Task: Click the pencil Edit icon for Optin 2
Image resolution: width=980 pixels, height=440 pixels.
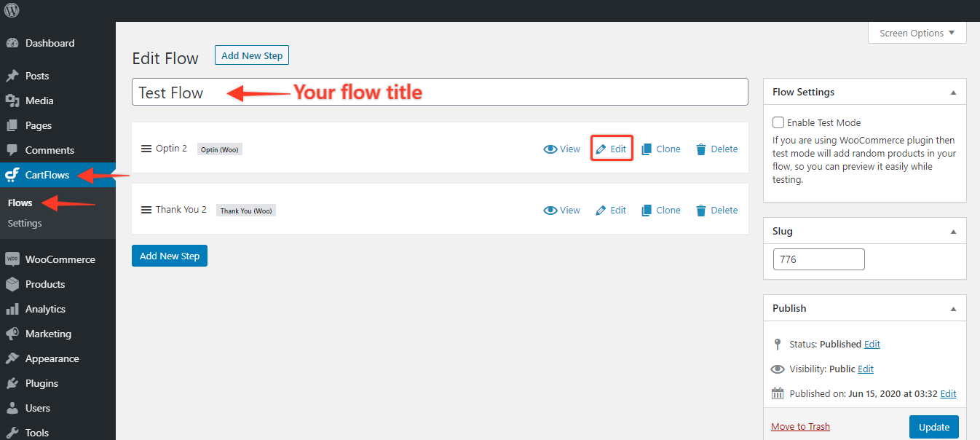Action: pyautogui.click(x=601, y=149)
